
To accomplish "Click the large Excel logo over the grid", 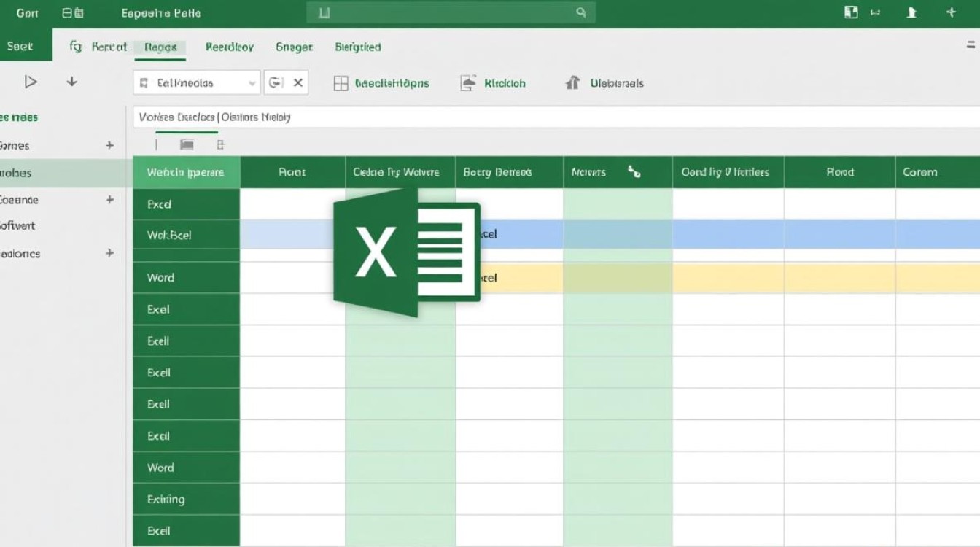I will [x=406, y=252].
